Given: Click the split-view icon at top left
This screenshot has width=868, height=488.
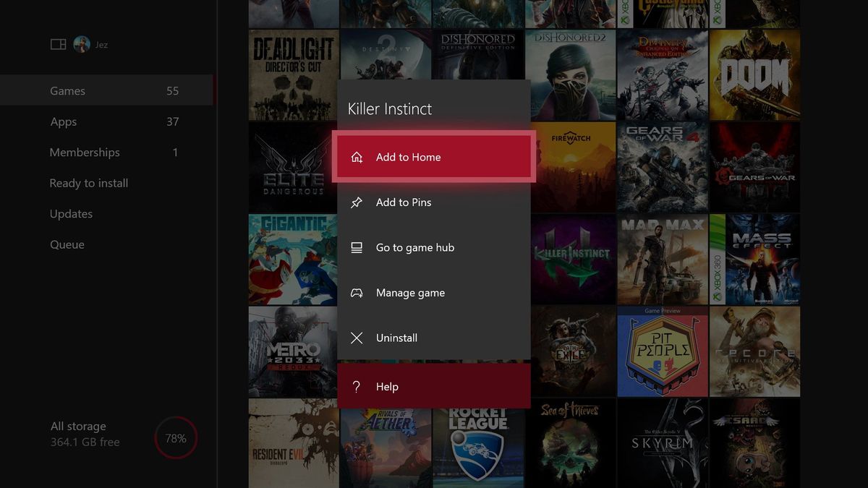Looking at the screenshot, I should click(57, 43).
